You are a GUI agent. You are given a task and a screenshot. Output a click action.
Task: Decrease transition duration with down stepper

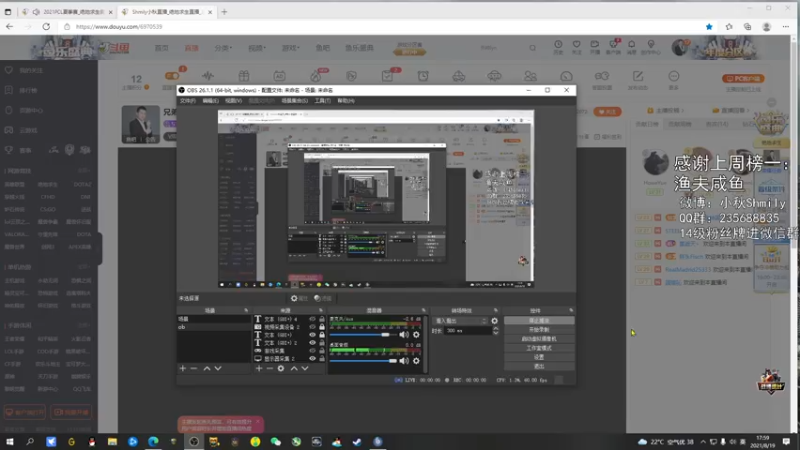click(x=495, y=333)
